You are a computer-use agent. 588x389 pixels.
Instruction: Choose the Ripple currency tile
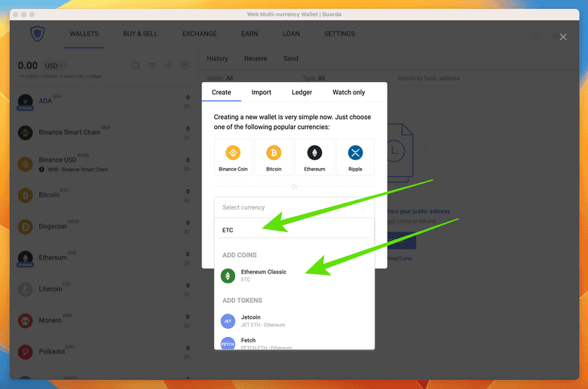355,157
